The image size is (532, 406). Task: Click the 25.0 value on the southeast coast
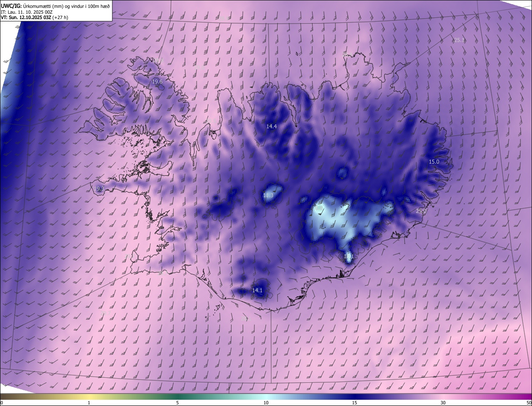pos(421,211)
